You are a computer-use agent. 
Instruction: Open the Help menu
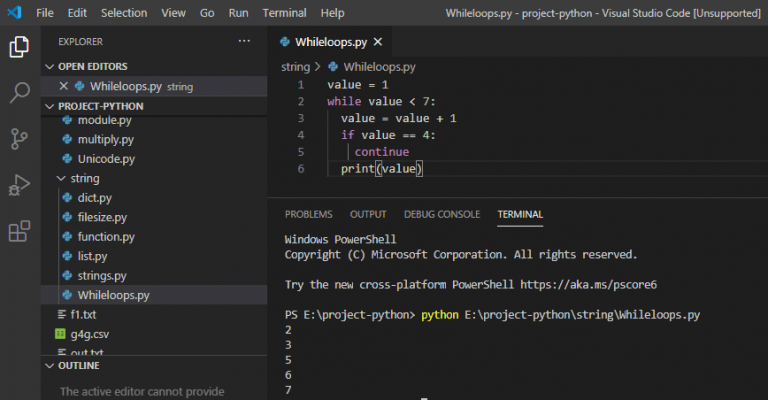(333, 13)
